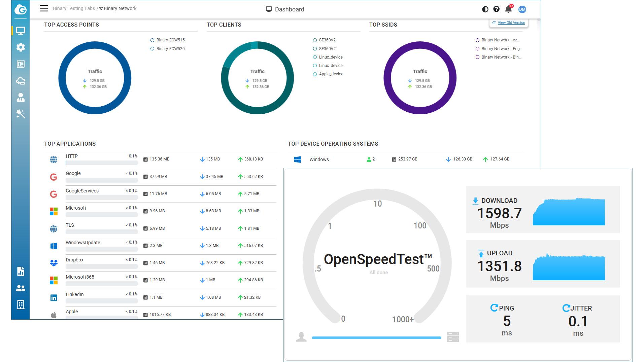
Task: Click the Google usage progress bar
Action: click(102, 180)
